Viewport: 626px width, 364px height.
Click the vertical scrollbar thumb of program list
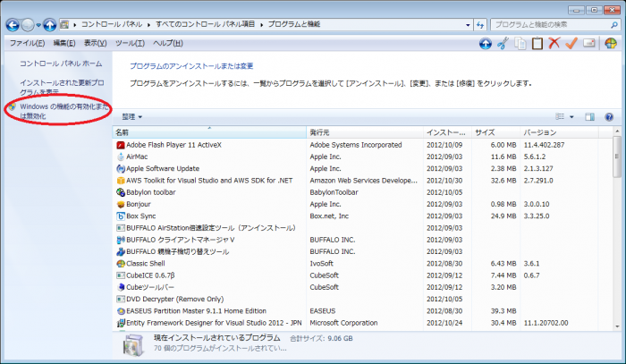coord(617,157)
